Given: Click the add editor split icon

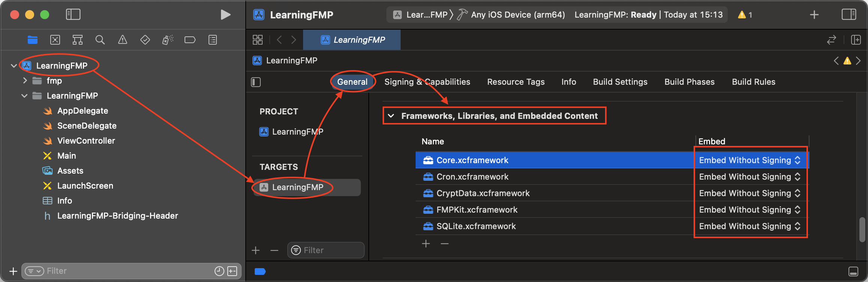Looking at the screenshot, I should tap(856, 40).
